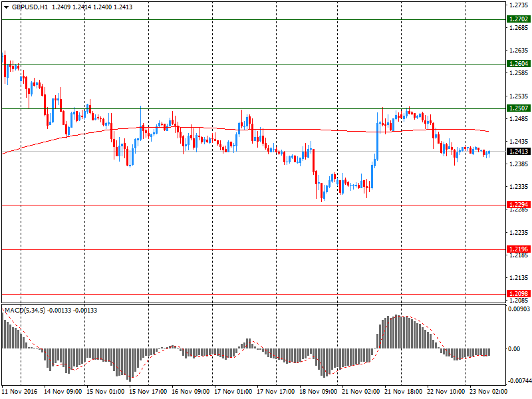Click the 1.2135 price scale value
The image size is (532, 399).
(519, 278)
